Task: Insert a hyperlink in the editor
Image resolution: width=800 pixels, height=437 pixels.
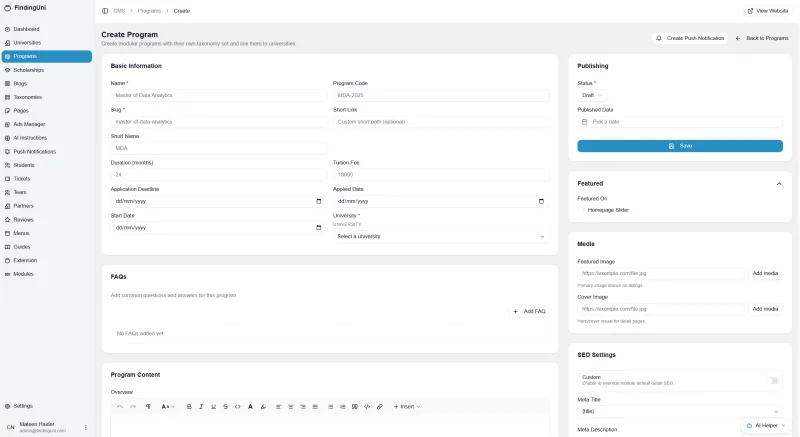Action: tap(380, 406)
